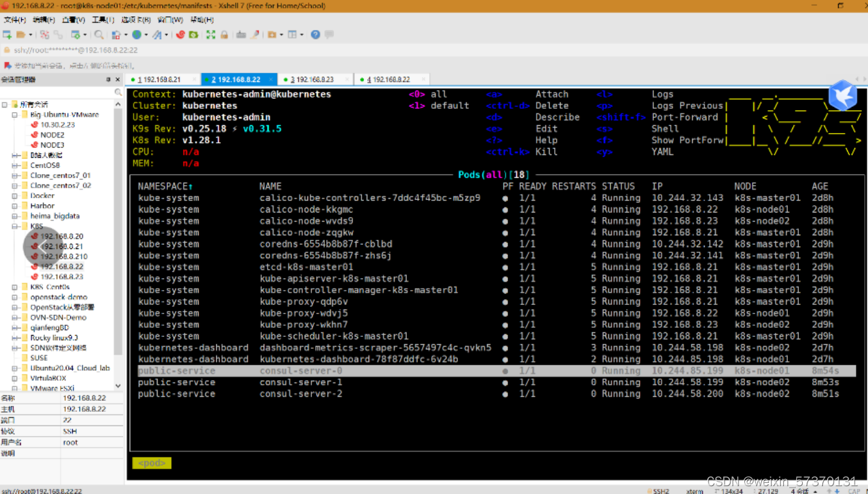Image resolution: width=868 pixels, height=494 pixels.
Task: Click the green Xftp toolbar icon
Action: pyautogui.click(x=193, y=35)
